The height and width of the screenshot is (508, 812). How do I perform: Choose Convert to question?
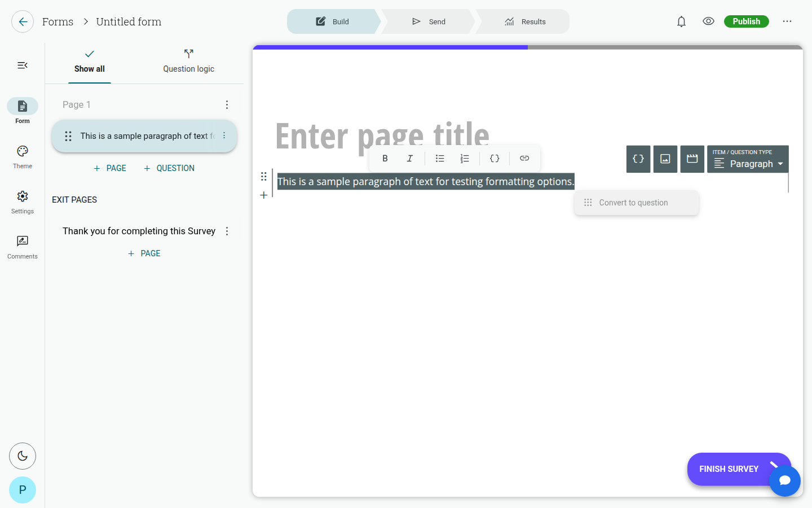pos(637,203)
